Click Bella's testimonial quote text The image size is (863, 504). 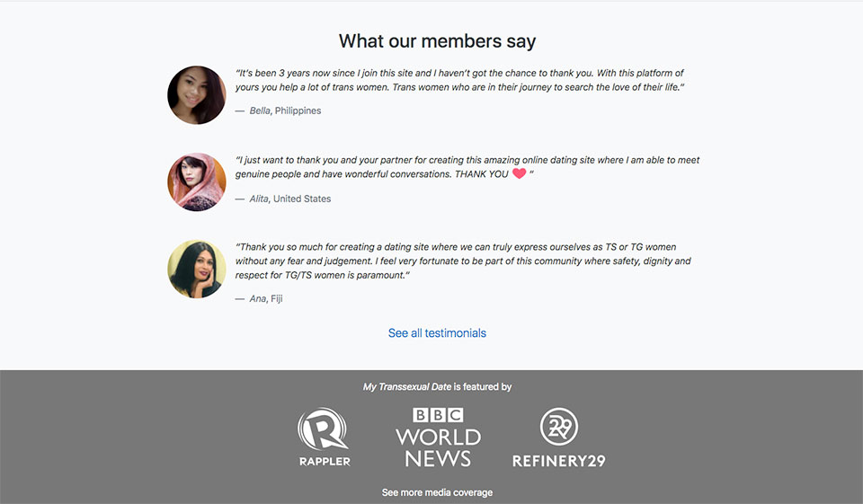[x=459, y=80]
